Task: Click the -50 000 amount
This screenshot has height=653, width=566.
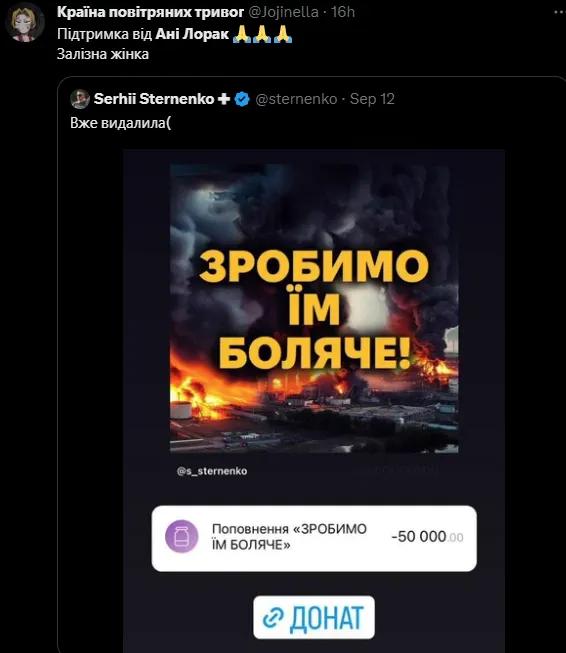Action: click(x=427, y=537)
